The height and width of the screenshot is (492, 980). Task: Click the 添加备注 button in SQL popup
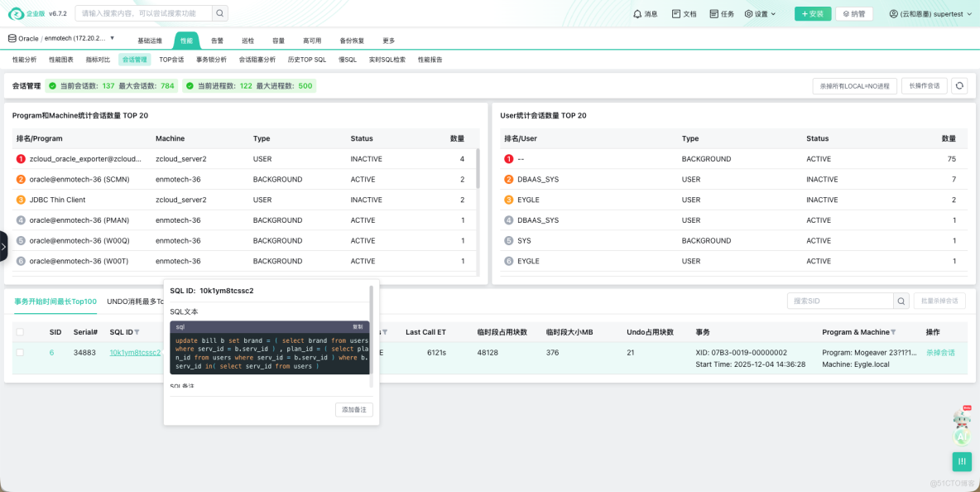point(353,409)
